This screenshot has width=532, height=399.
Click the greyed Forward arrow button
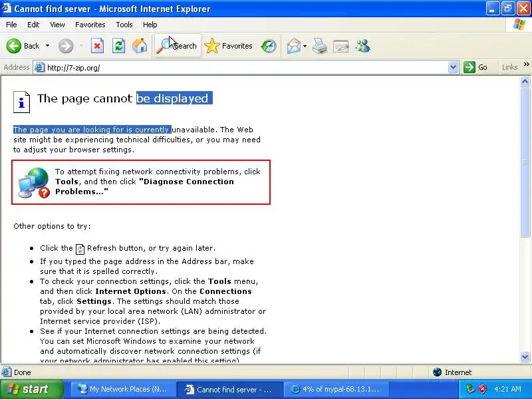pos(66,46)
